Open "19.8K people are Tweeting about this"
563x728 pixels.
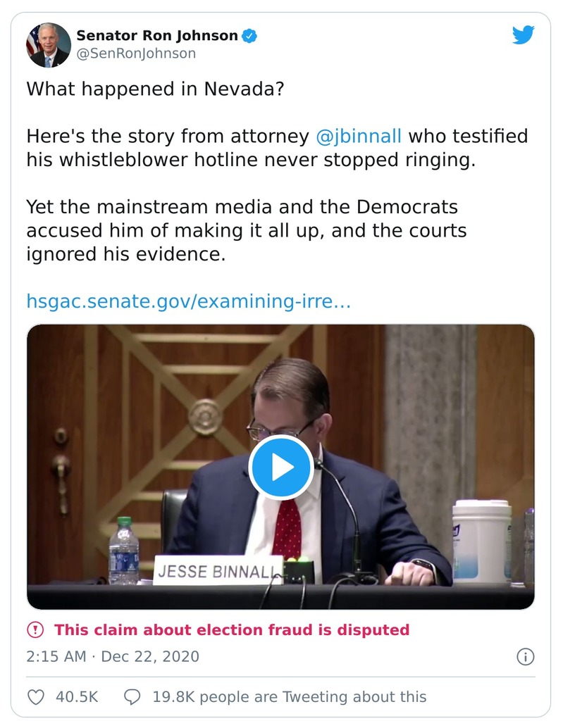(289, 697)
